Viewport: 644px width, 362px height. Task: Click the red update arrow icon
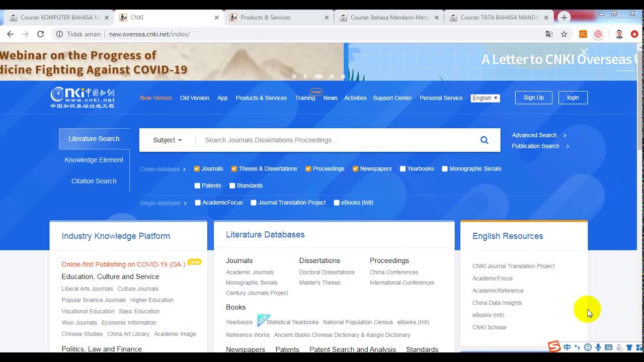click(x=634, y=34)
